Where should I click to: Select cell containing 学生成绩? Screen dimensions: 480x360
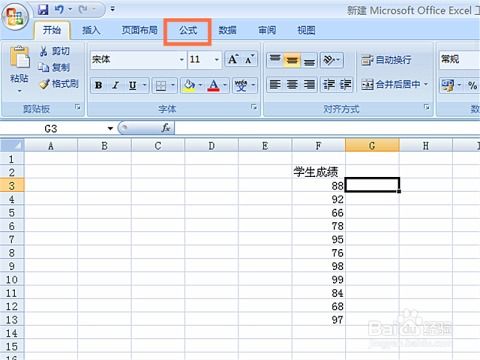pos(318,172)
